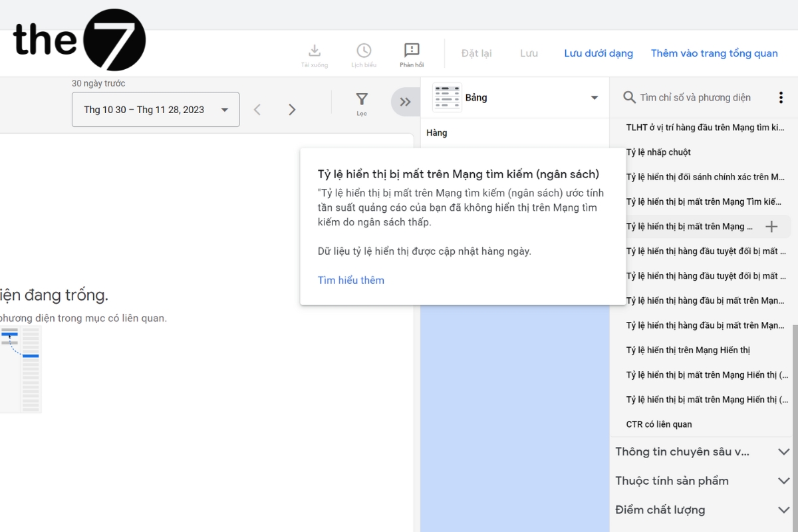Screen dimensions: 798x532
Task: Open the Lịch biểu schedule icon
Action: pyautogui.click(x=364, y=51)
